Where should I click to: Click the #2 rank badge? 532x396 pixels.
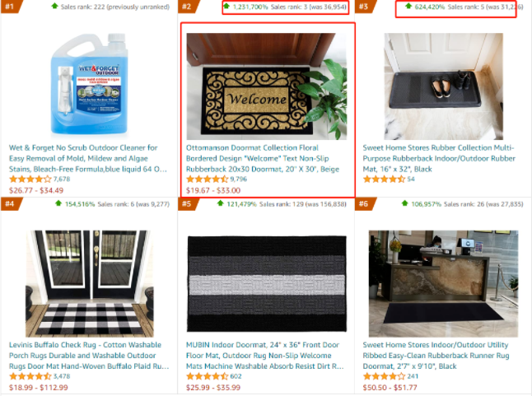pyautogui.click(x=189, y=7)
